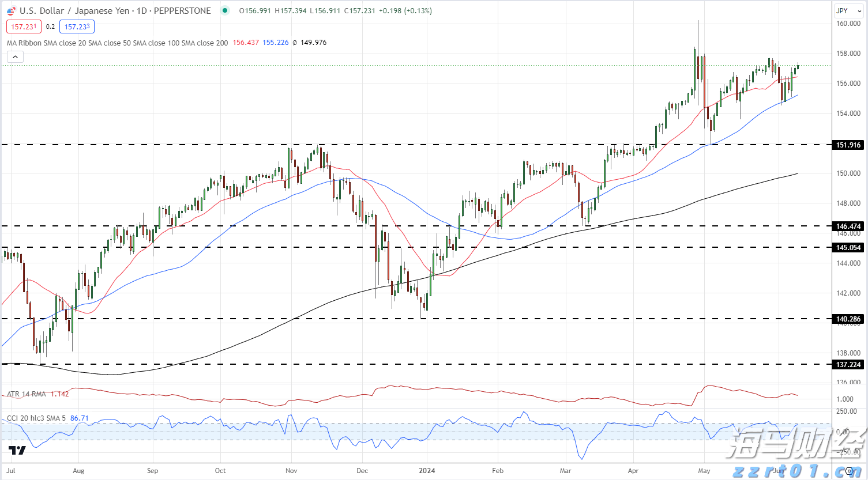Select the ATR 14 RMA indicator legend
This screenshot has height=480, width=868.
tap(27, 394)
